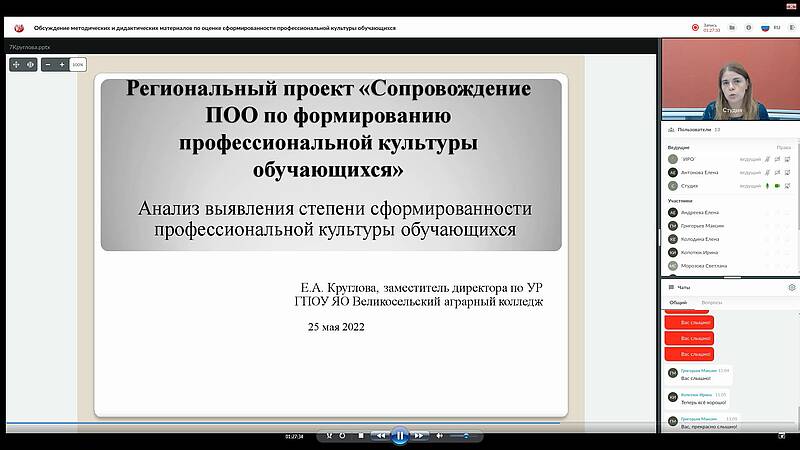Click fullscreen icon in bottom right corner
Image resolution: width=800 pixels, height=450 pixels.
point(782,436)
